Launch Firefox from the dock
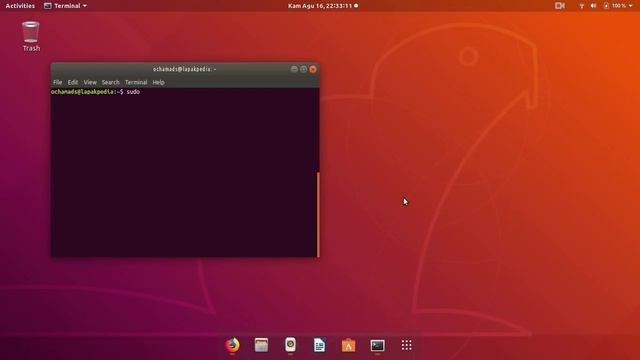This screenshot has width=640, height=360. click(x=233, y=345)
